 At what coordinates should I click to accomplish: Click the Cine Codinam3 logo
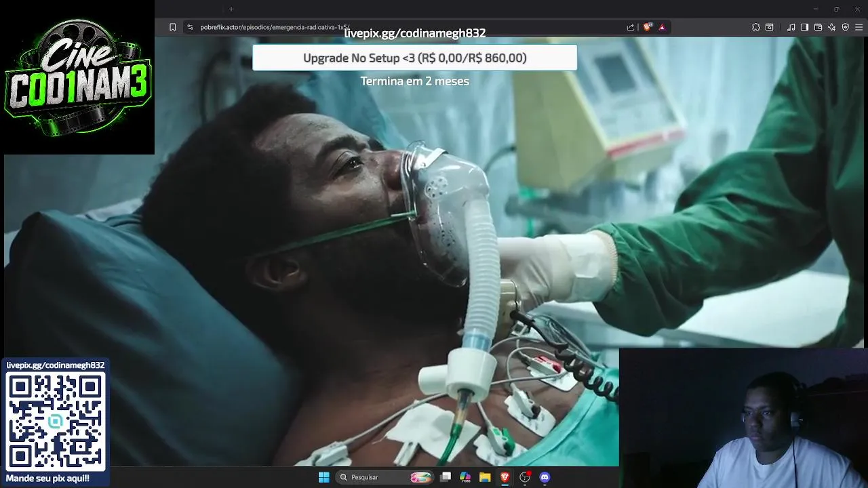coord(77,77)
